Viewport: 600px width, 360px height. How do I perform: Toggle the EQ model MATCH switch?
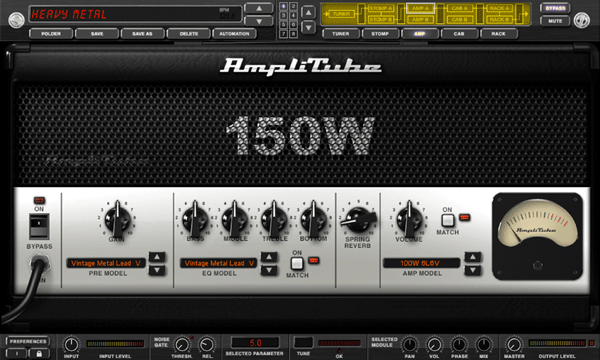[x=297, y=264]
